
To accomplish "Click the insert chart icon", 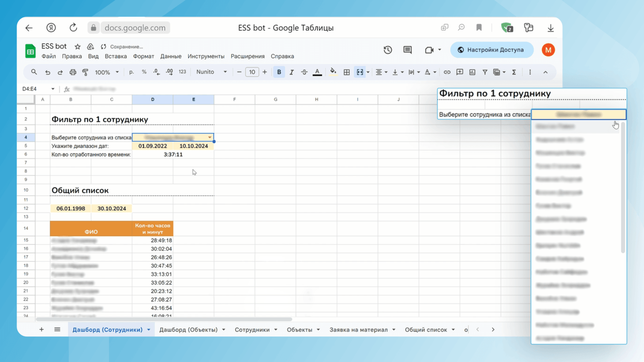I will coord(472,72).
